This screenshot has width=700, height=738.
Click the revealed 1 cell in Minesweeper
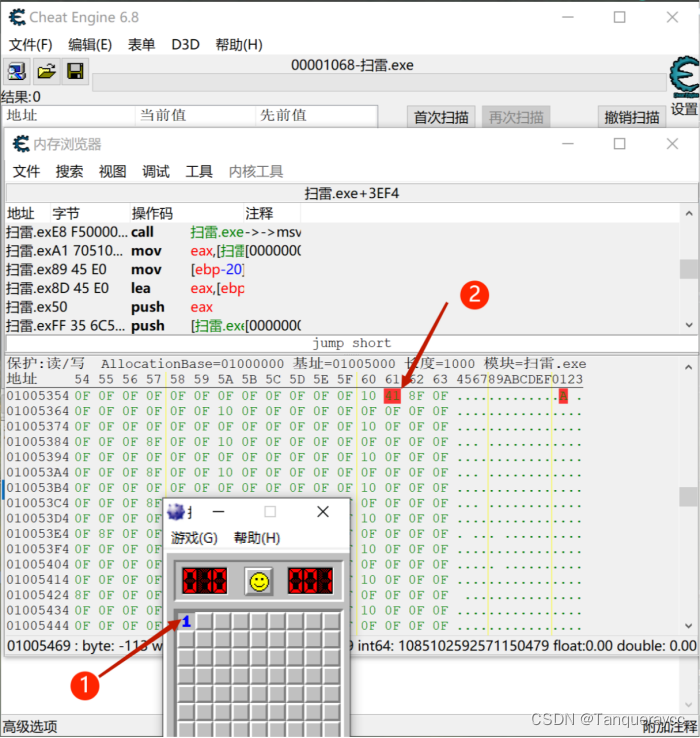(186, 622)
